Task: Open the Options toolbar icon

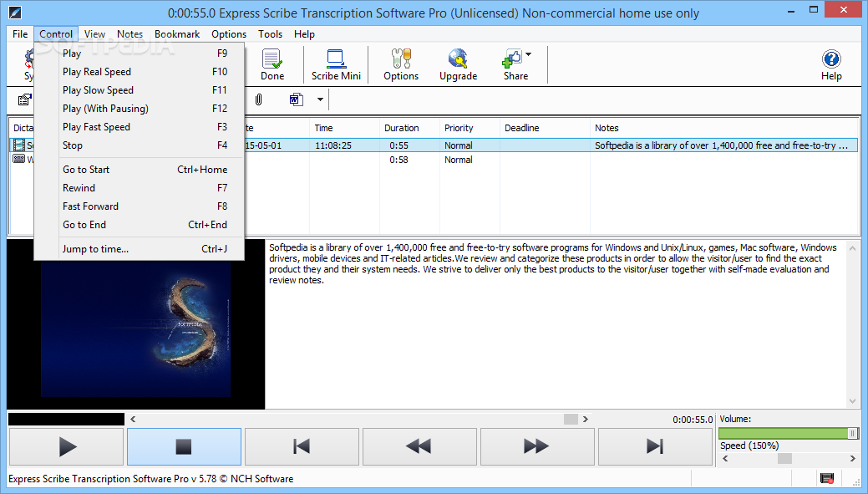Action: tap(401, 65)
